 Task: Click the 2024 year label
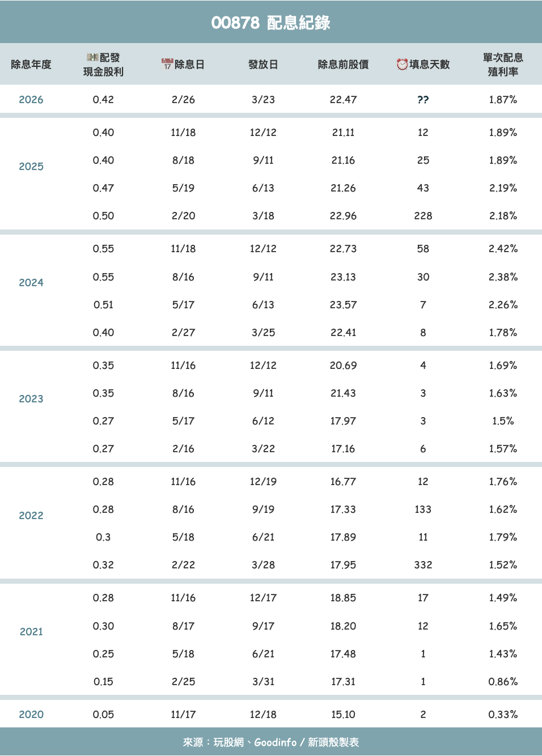click(x=31, y=283)
